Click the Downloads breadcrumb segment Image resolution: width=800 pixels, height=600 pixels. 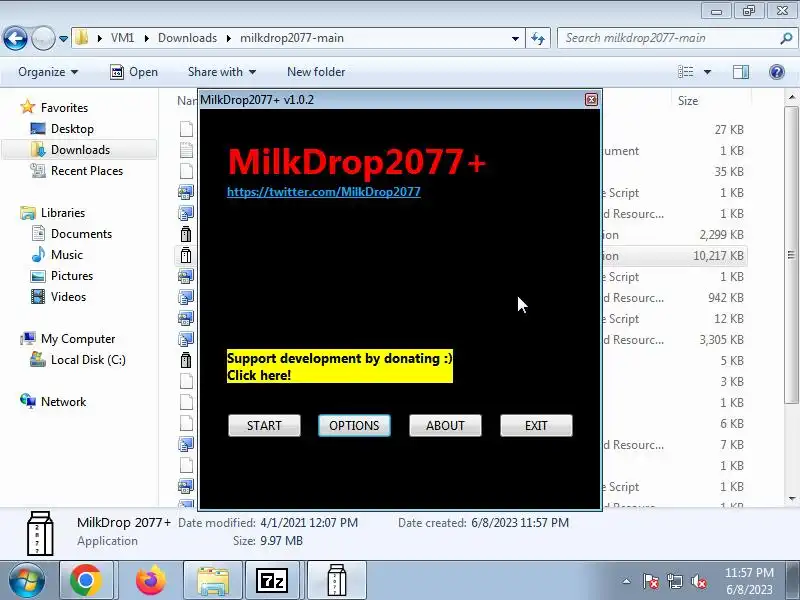coord(187,38)
